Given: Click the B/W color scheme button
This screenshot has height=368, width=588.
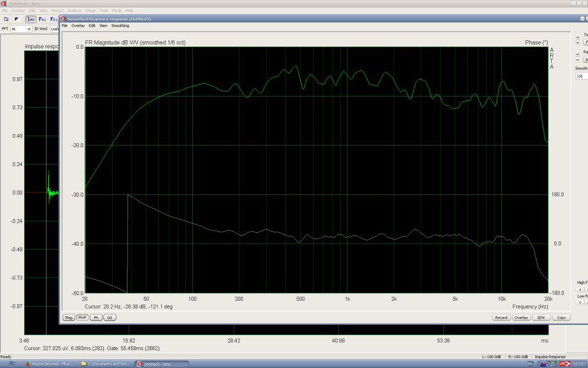Looking at the screenshot, I should 541,317.
